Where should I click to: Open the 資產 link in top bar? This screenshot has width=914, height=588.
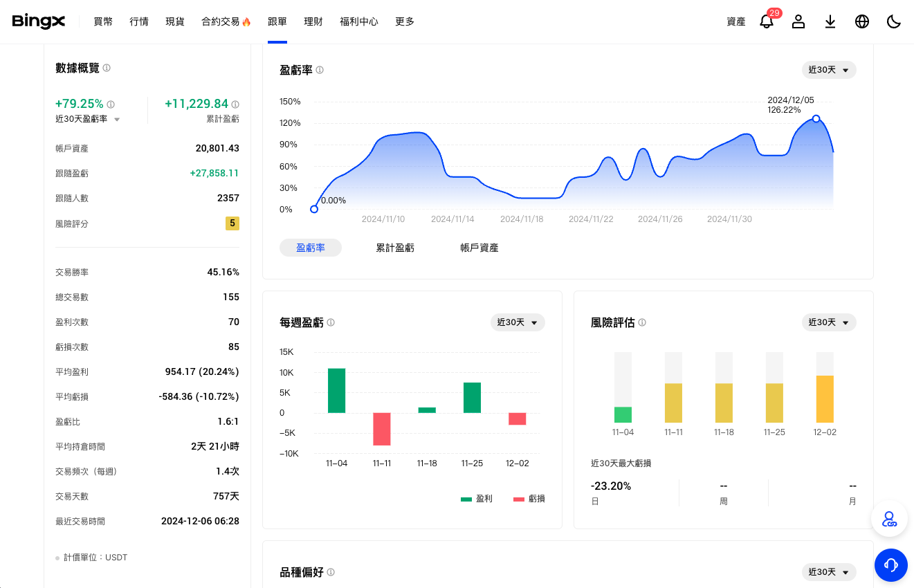735,21
